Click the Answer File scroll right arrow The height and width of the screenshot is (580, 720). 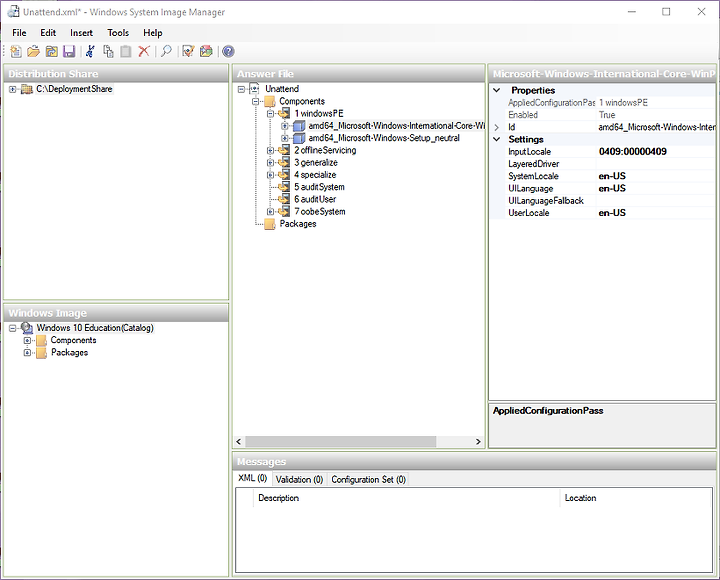tap(478, 441)
